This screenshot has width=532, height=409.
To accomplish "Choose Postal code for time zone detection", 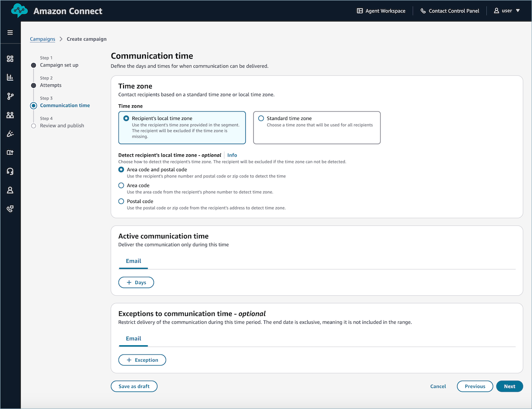I will pyautogui.click(x=121, y=201).
